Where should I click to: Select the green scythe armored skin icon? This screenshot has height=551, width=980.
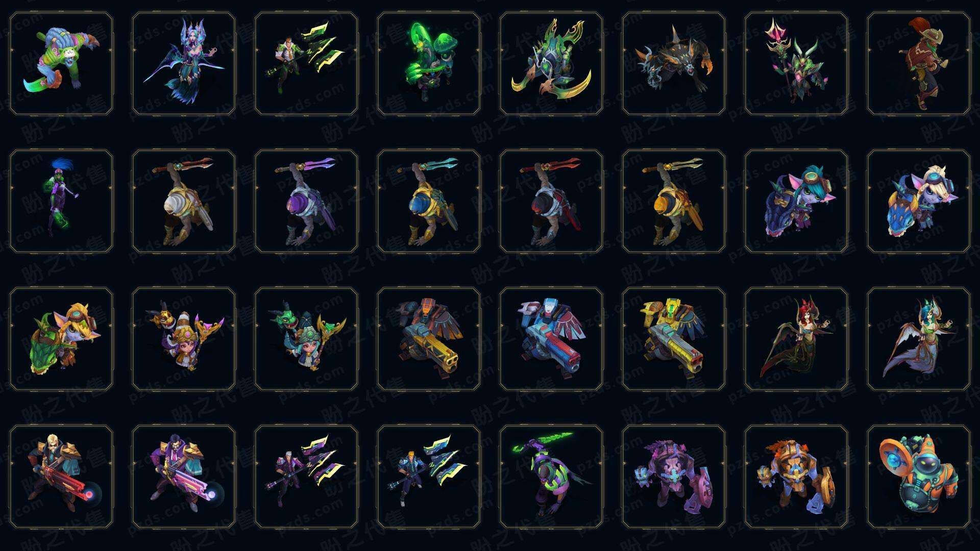click(x=551, y=64)
